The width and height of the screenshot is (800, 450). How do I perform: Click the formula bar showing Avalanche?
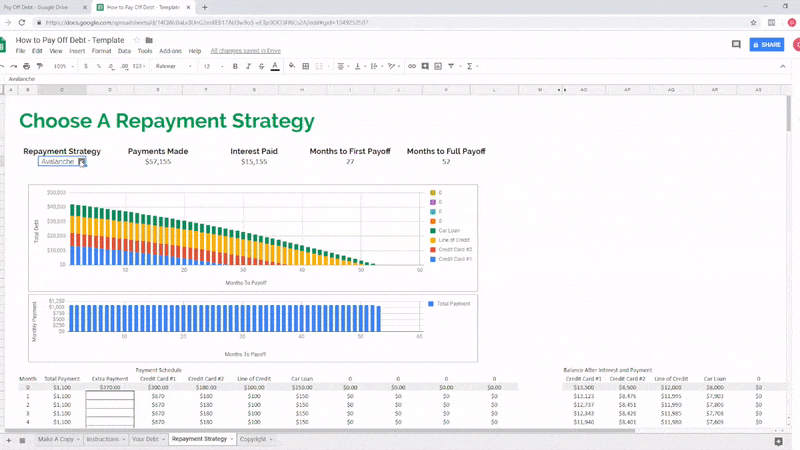(398, 79)
